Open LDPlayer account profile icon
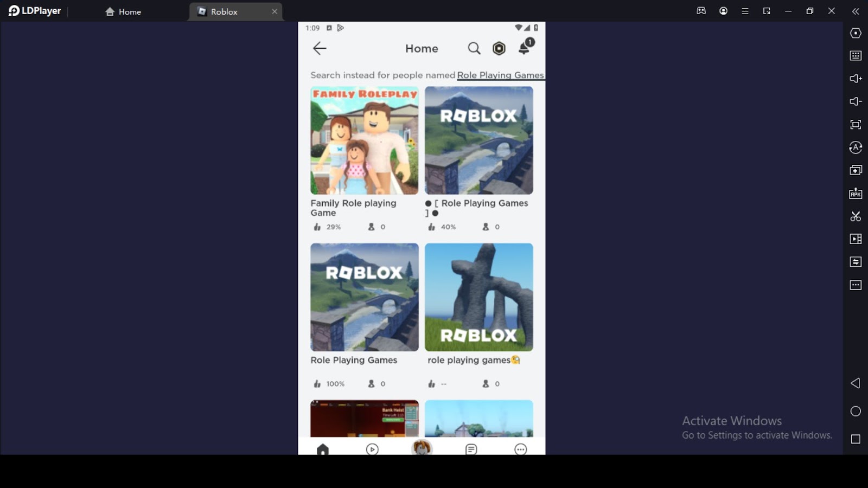The image size is (868, 488). (723, 11)
